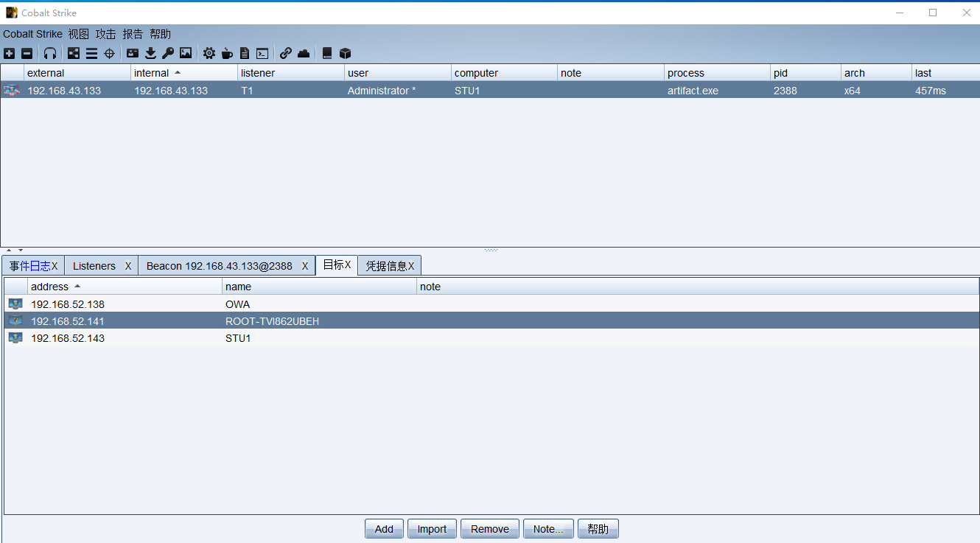The height and width of the screenshot is (543, 980).
Task: Click the computer icon in the ROOT-TVI862UBEH row
Action: click(15, 321)
